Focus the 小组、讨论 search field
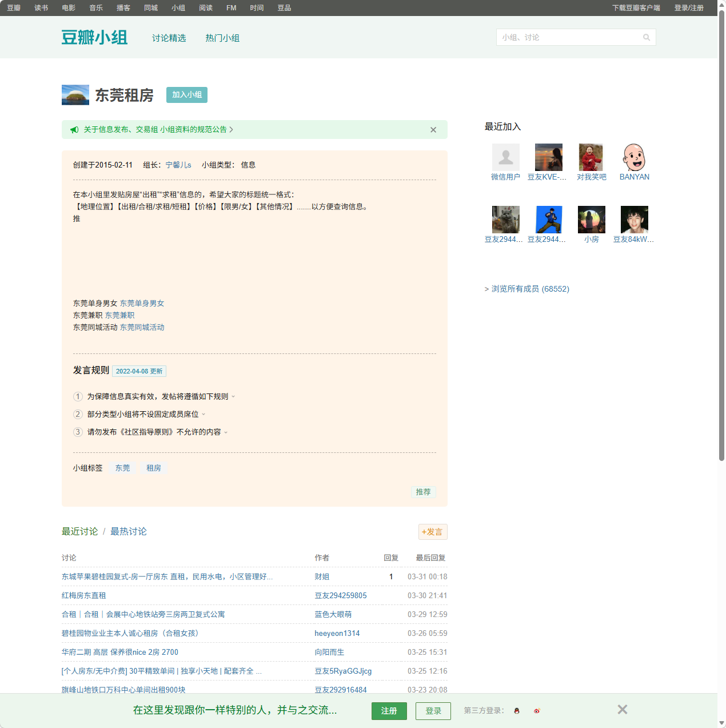This screenshot has width=726, height=728. click(569, 38)
